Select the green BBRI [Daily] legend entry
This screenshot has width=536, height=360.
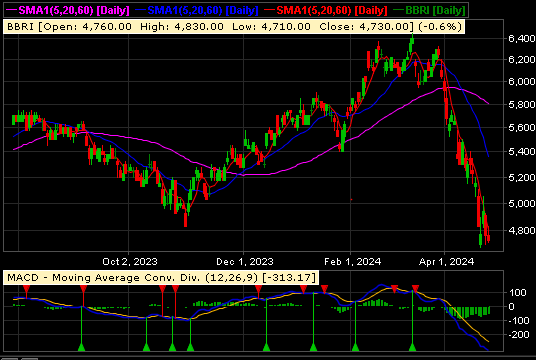click(x=429, y=10)
